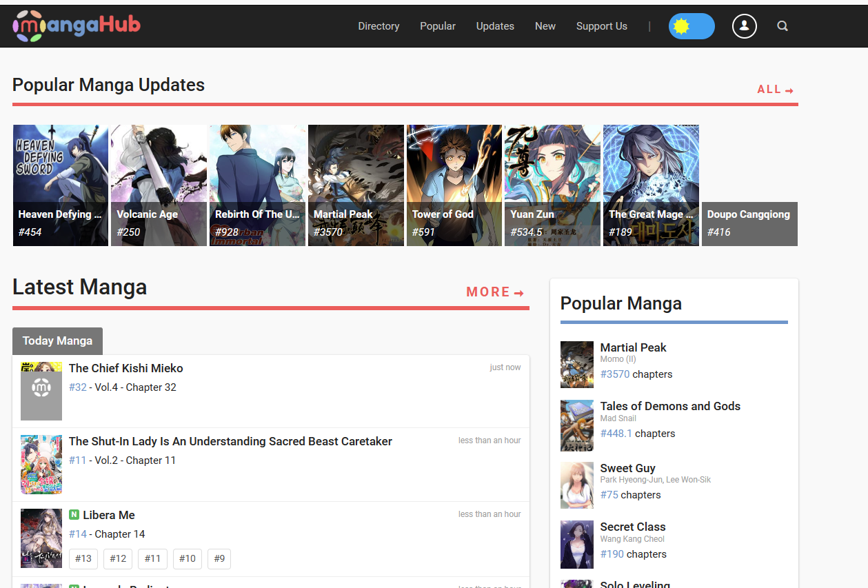
Task: Open Secret Class in Popular Manga
Action: pos(633,527)
